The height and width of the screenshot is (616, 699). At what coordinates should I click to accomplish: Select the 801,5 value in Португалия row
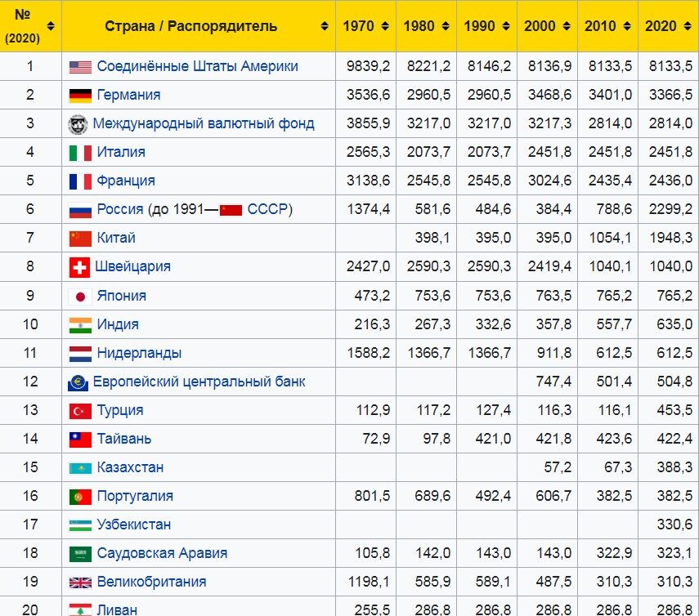372,496
